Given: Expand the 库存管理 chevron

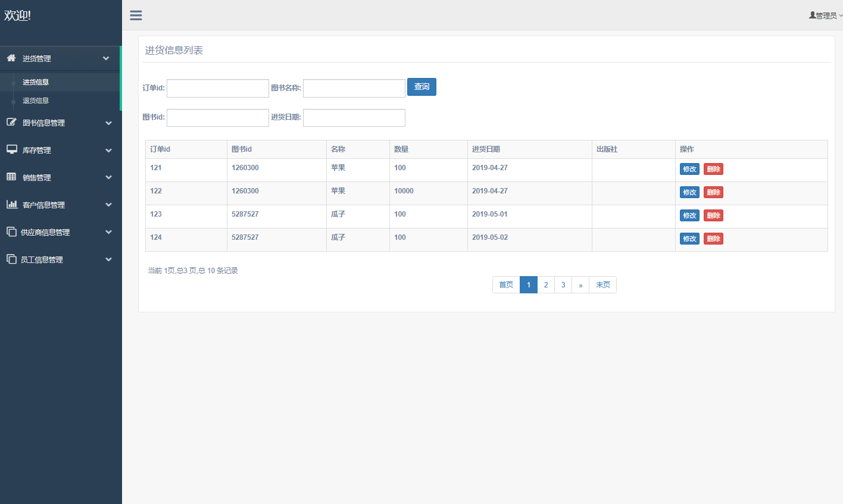Looking at the screenshot, I should 108,151.
